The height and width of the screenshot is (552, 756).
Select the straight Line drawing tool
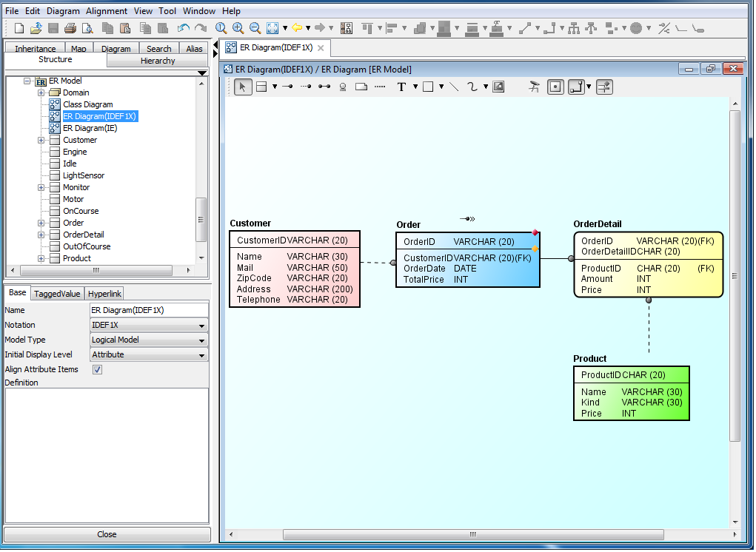(x=454, y=87)
